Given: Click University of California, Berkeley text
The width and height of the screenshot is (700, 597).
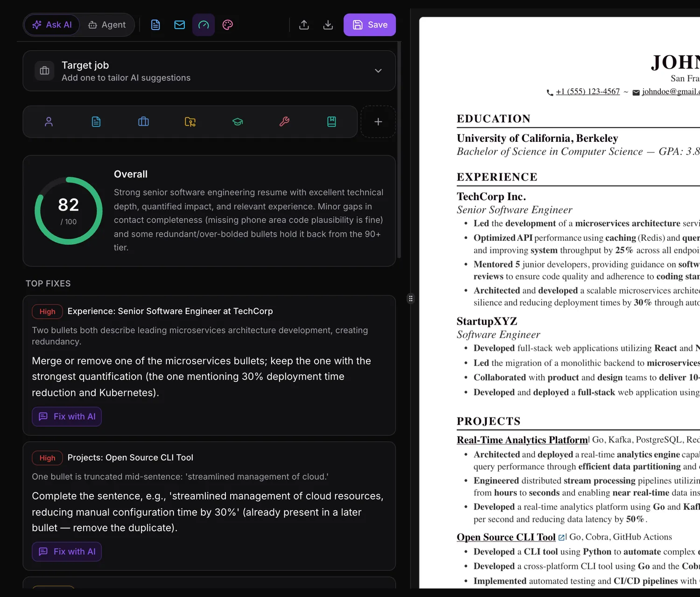Looking at the screenshot, I should point(538,138).
